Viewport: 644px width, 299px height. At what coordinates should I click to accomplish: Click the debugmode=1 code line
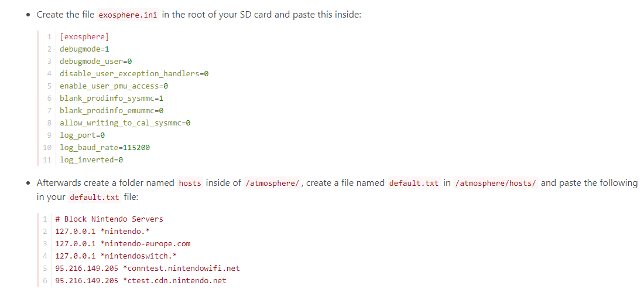(84, 49)
